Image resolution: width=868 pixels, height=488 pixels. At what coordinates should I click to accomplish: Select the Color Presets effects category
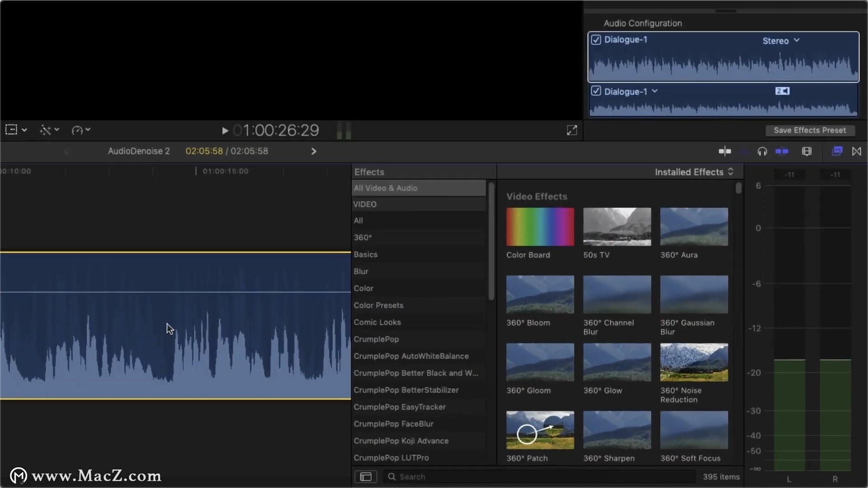(x=378, y=305)
